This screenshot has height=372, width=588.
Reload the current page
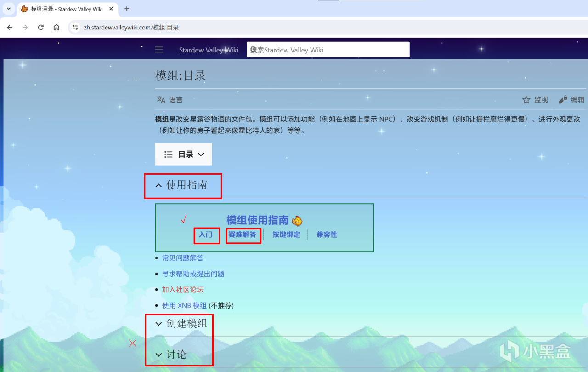pos(41,27)
